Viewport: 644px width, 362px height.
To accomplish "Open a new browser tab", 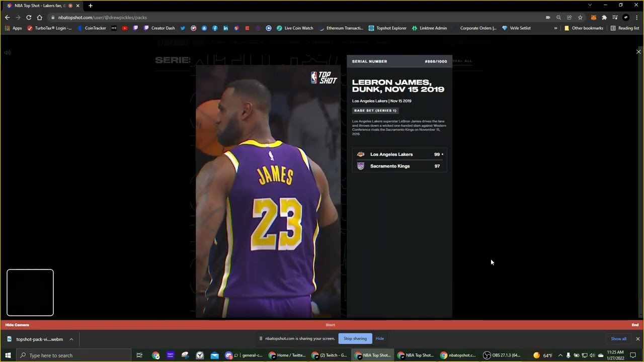I will coord(91,6).
